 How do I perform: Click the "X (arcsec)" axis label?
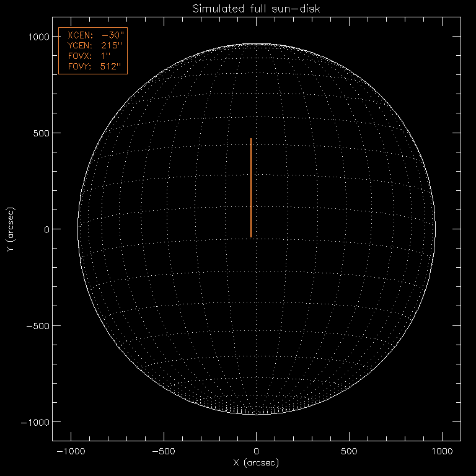(x=256, y=463)
